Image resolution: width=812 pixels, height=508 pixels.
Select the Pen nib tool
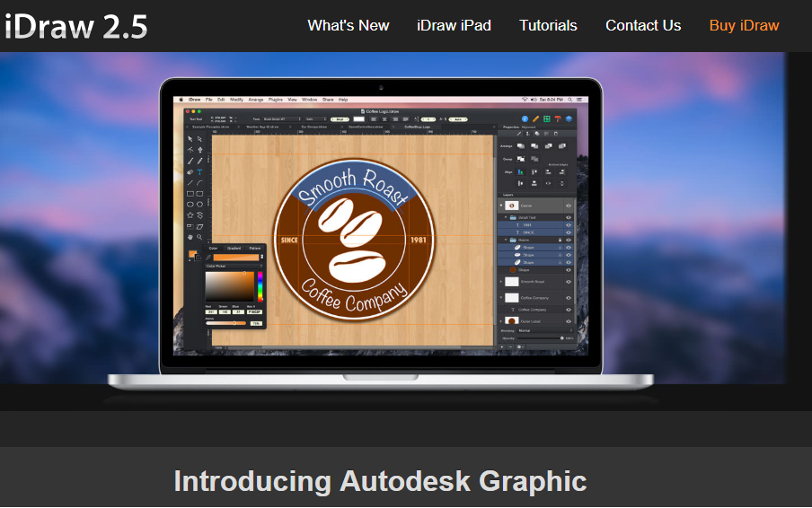(200, 150)
